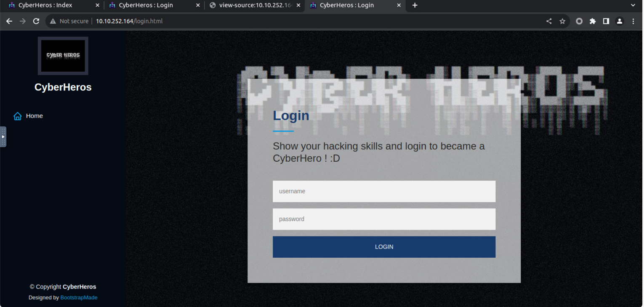Click the CyberHeros sidebar title
644x307 pixels.
point(63,87)
